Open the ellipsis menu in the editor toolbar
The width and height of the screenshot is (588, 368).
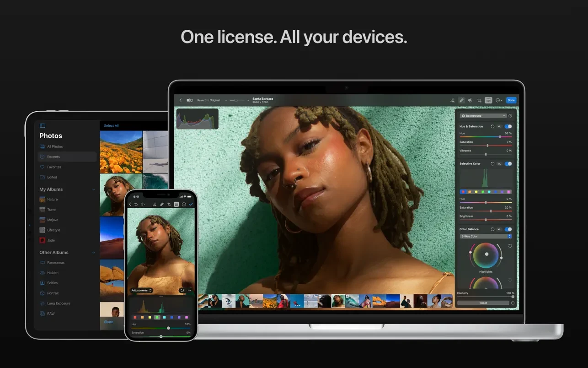pyautogui.click(x=498, y=100)
